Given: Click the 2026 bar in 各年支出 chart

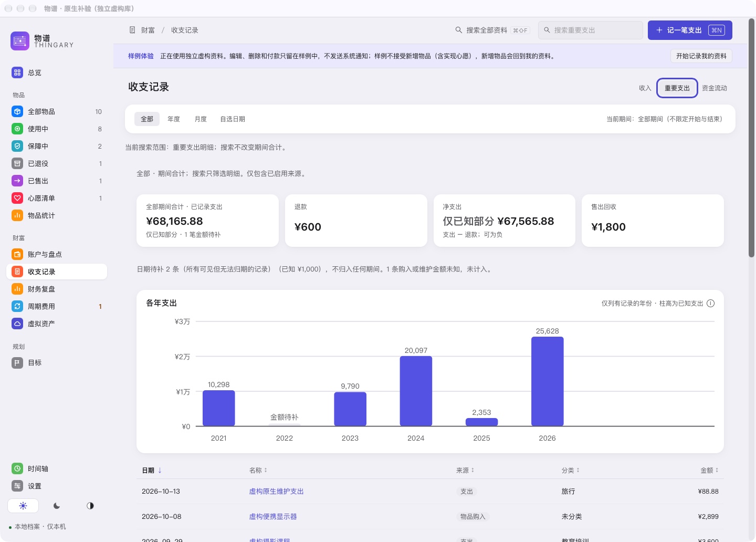Looking at the screenshot, I should (547, 381).
